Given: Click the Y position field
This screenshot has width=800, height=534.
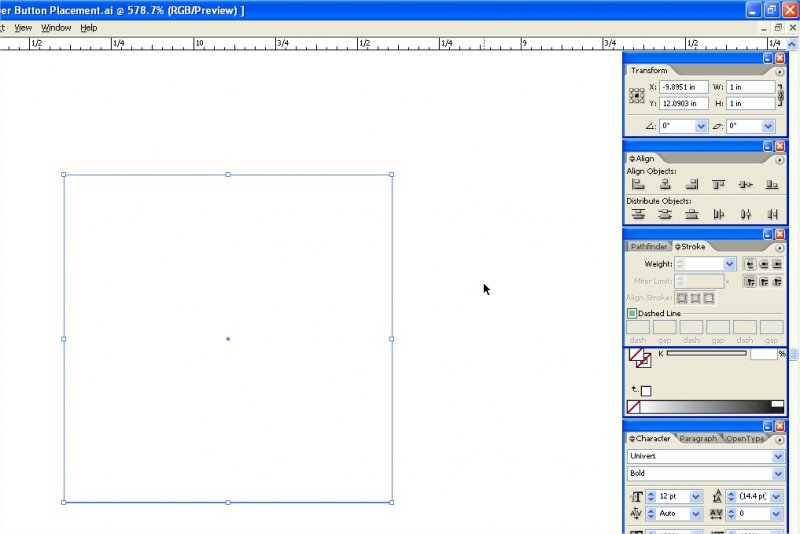Looking at the screenshot, I should pos(684,104).
